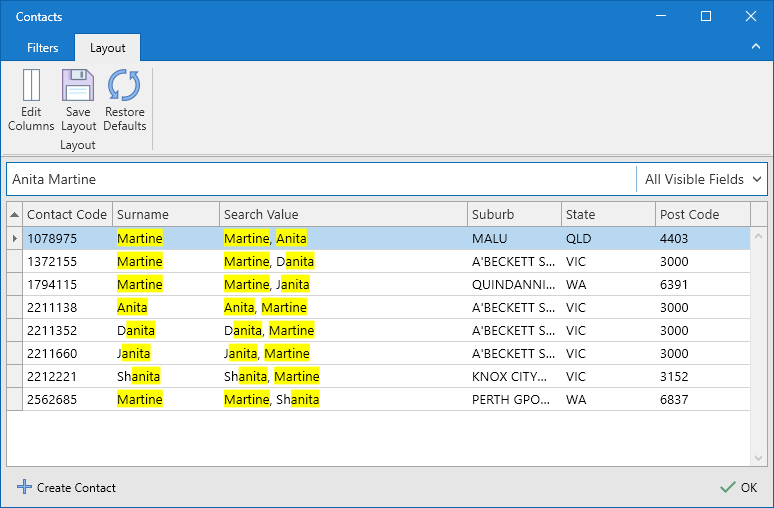This screenshot has width=774, height=508.
Task: Click the QUINDANNI... suburb cell
Action: coord(513,284)
